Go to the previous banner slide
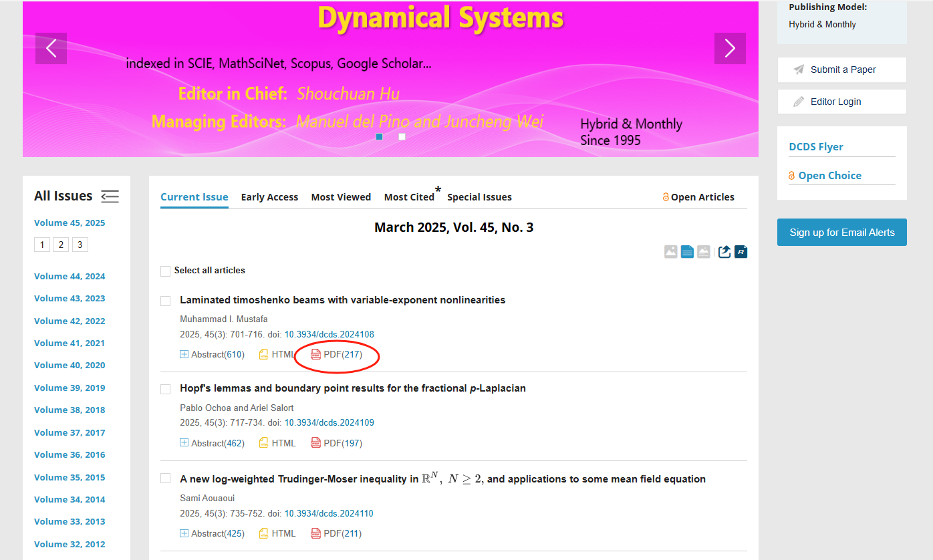Screen dimensions: 933x560 51,48
